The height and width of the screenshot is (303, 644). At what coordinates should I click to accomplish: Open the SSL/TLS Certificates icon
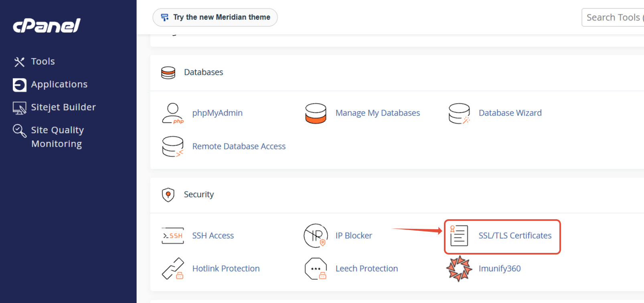[x=459, y=236]
